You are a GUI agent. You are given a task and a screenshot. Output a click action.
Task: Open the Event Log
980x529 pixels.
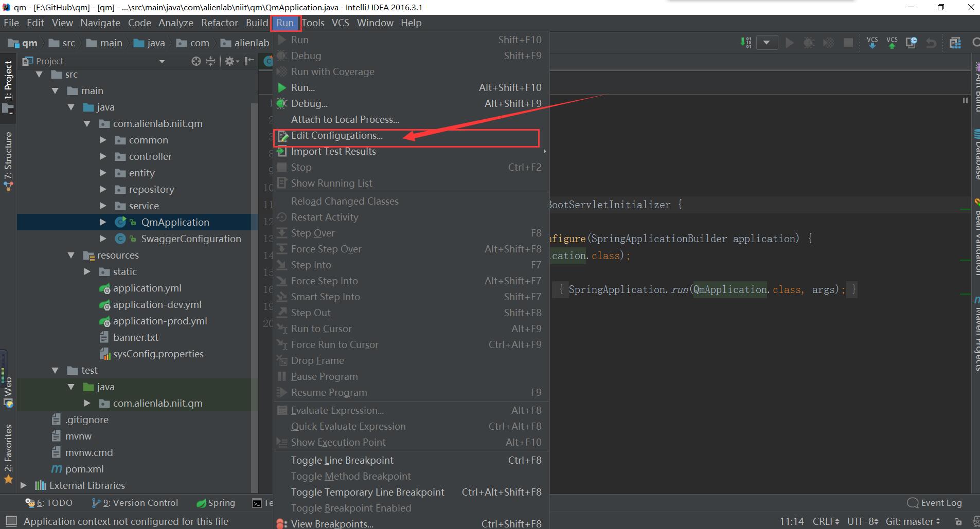(x=935, y=503)
